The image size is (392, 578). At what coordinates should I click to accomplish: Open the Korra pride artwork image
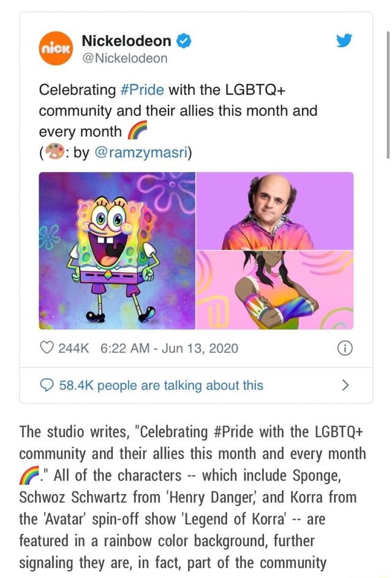click(275, 289)
